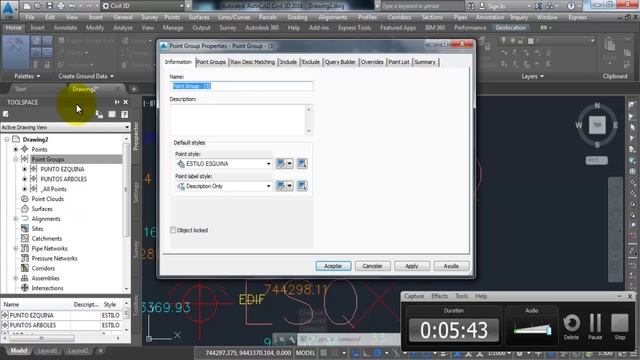This screenshot has height=360, width=640.
Task: Click the Aceptar button
Action: click(333, 266)
